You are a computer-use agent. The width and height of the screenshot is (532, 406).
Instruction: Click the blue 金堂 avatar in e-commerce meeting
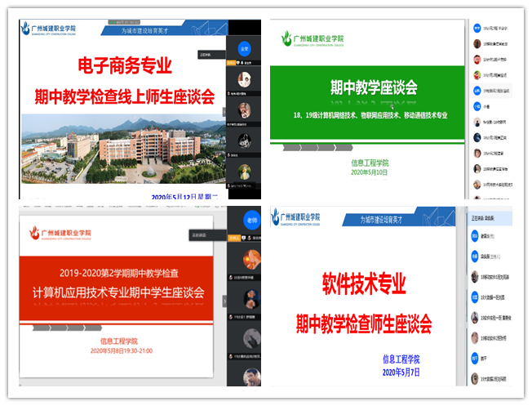click(243, 48)
